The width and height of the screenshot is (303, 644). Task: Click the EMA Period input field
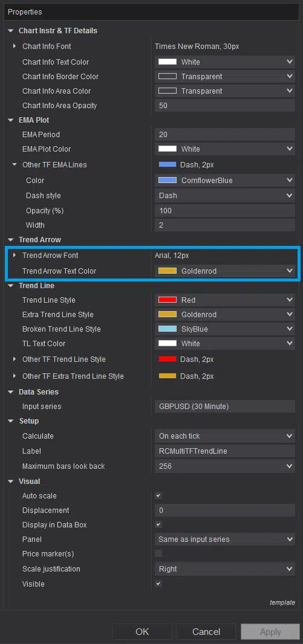225,134
